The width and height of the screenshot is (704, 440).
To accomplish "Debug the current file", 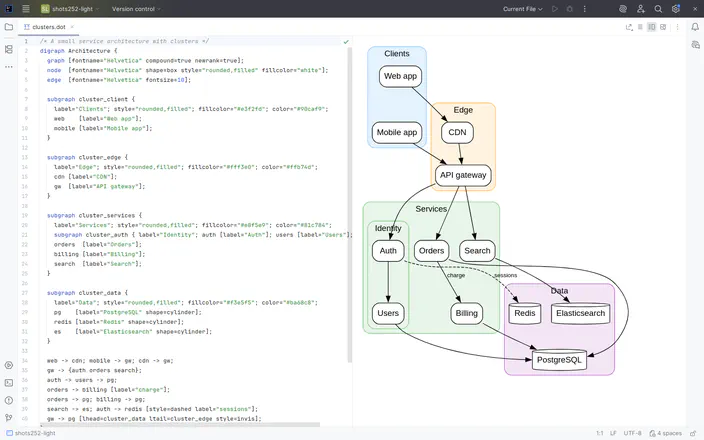I will click(x=570, y=9).
